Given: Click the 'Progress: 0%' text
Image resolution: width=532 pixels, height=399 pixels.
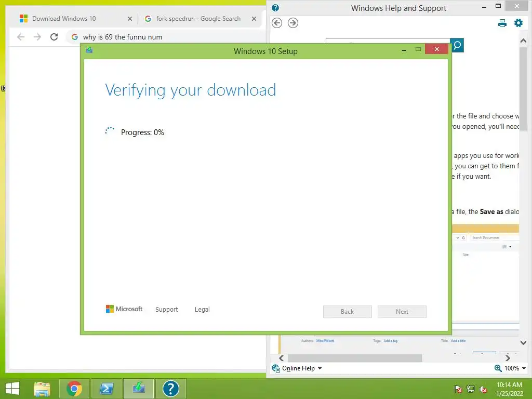Looking at the screenshot, I should (142, 132).
